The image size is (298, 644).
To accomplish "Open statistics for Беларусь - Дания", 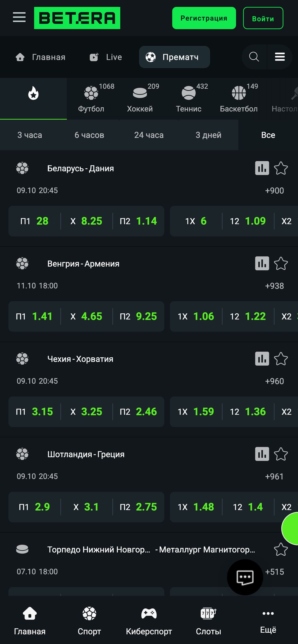I will coord(262,168).
